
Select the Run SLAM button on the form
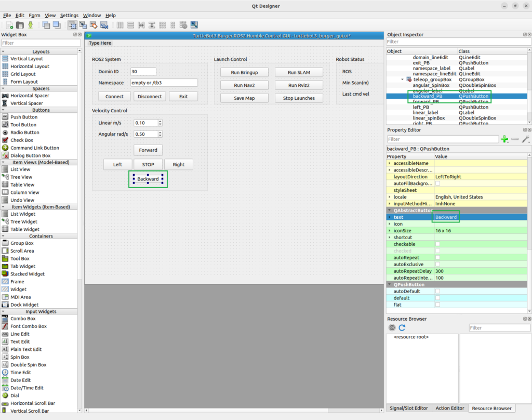pyautogui.click(x=299, y=72)
